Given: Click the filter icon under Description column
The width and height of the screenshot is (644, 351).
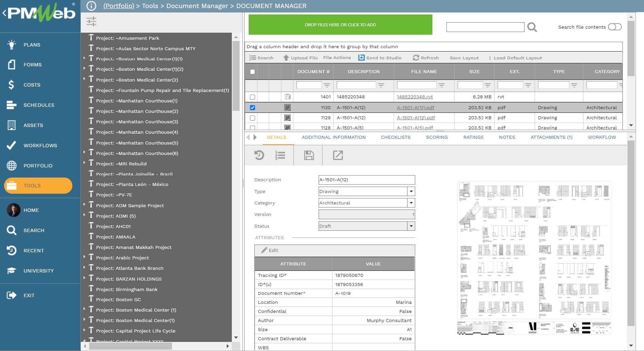Looking at the screenshot, I should click(381, 85).
